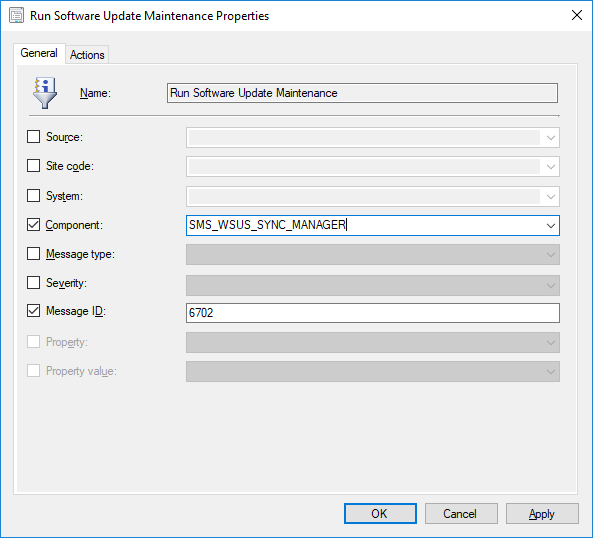Close the properties dialog window
Image resolution: width=593 pixels, height=538 pixels.
(x=577, y=16)
